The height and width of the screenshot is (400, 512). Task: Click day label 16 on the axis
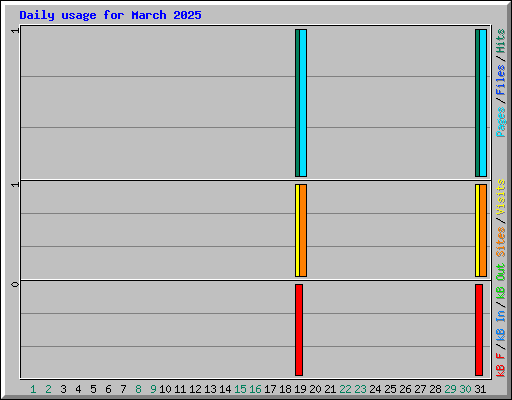click(x=255, y=389)
